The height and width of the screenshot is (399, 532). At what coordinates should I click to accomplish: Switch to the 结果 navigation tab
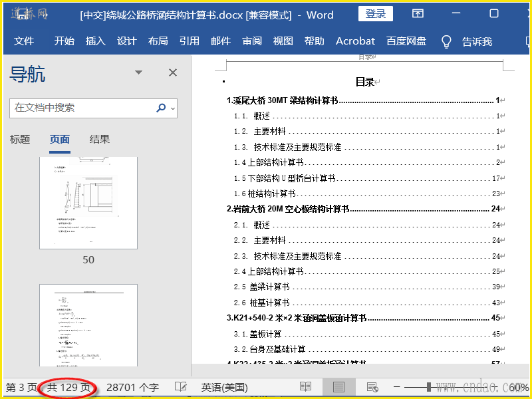(x=99, y=140)
